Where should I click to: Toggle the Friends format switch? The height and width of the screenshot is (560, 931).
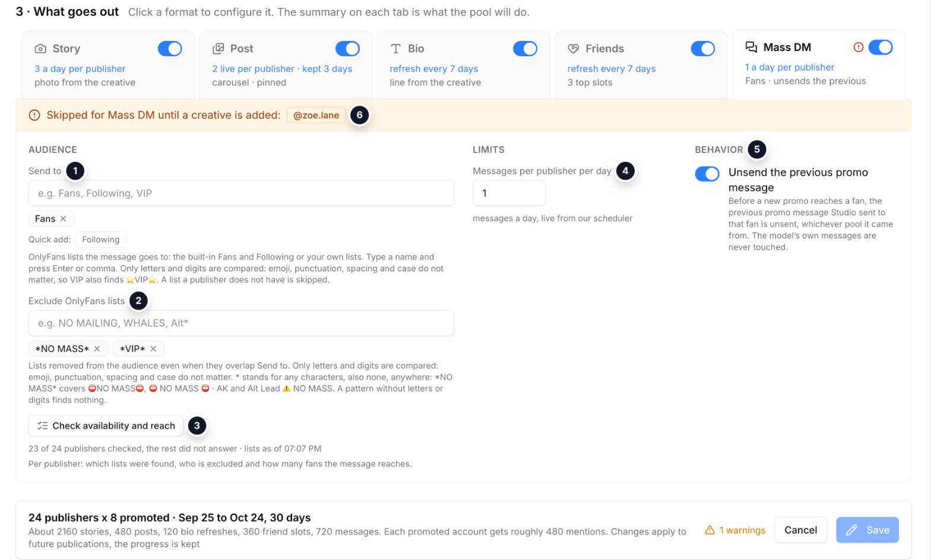702,49
